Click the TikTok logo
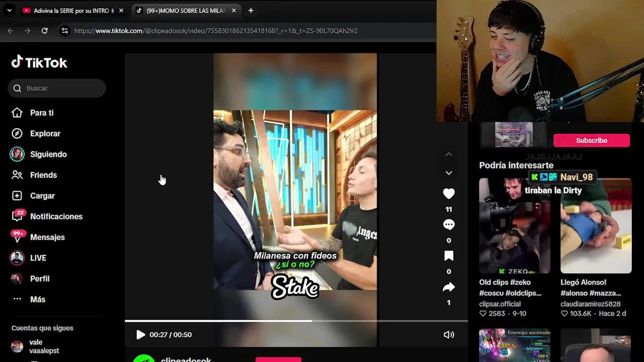644x362 pixels. tap(39, 62)
